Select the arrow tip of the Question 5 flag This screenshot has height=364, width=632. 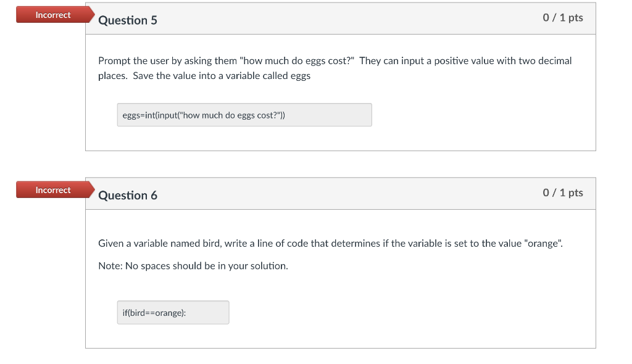(93, 14)
